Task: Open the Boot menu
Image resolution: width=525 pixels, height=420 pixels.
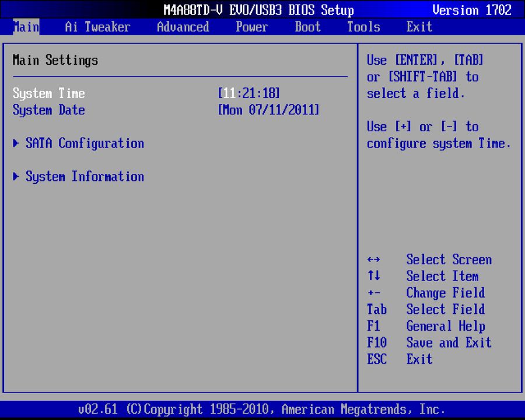Action: 307,27
